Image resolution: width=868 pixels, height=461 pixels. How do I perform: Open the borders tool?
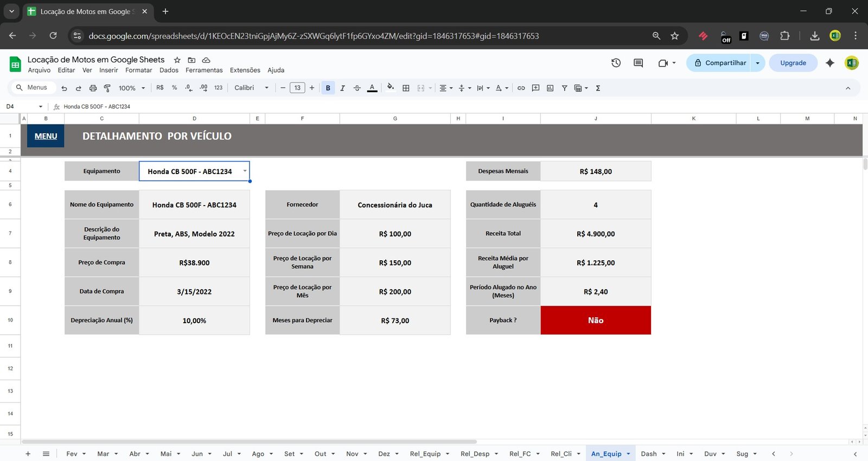406,88
